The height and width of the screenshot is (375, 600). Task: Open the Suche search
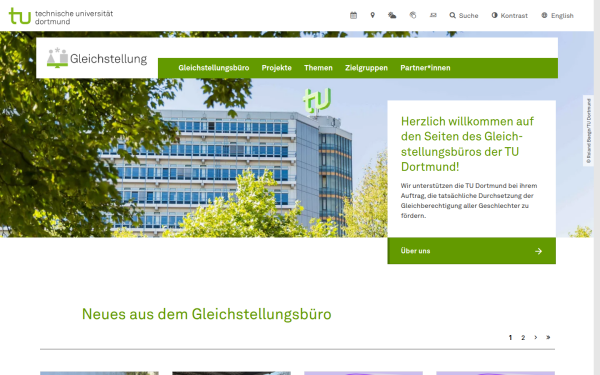click(464, 16)
